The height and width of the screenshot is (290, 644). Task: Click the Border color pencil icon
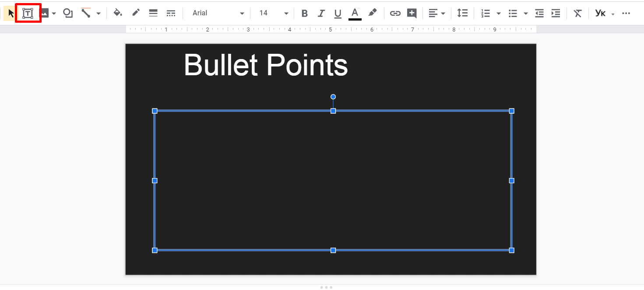[136, 13]
